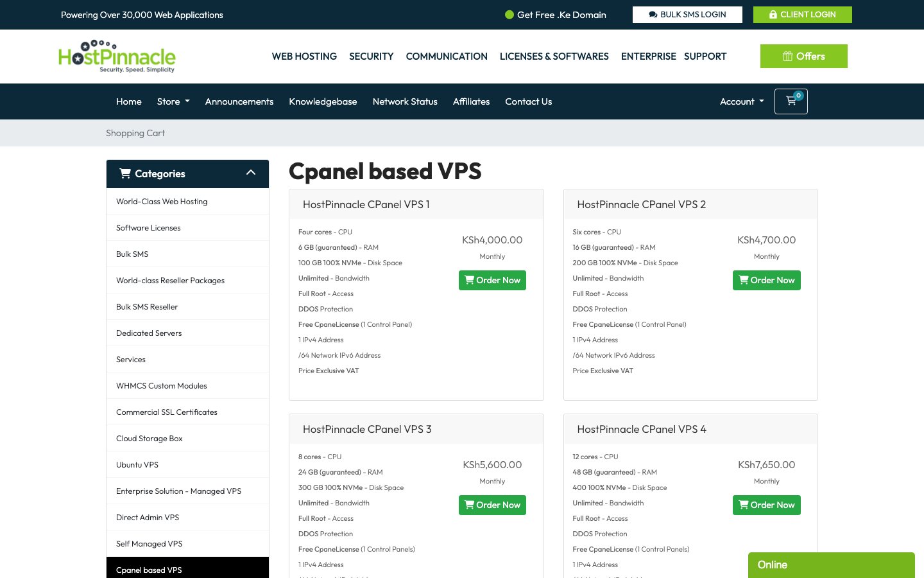Click the HostPinnacle CPanel VPS 2 title
Viewport: 924px width, 578px height.
point(642,204)
